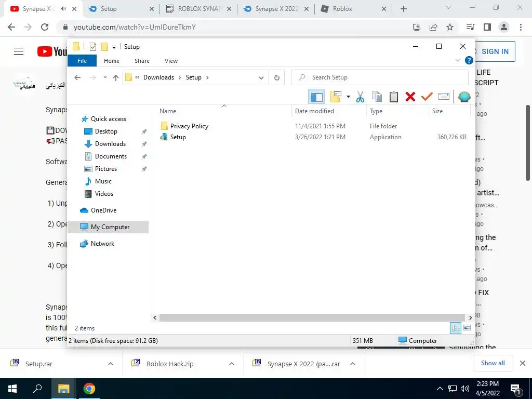Bookmark this page with the star icon
Image resolution: width=532 pixels, height=399 pixels.
450,27
